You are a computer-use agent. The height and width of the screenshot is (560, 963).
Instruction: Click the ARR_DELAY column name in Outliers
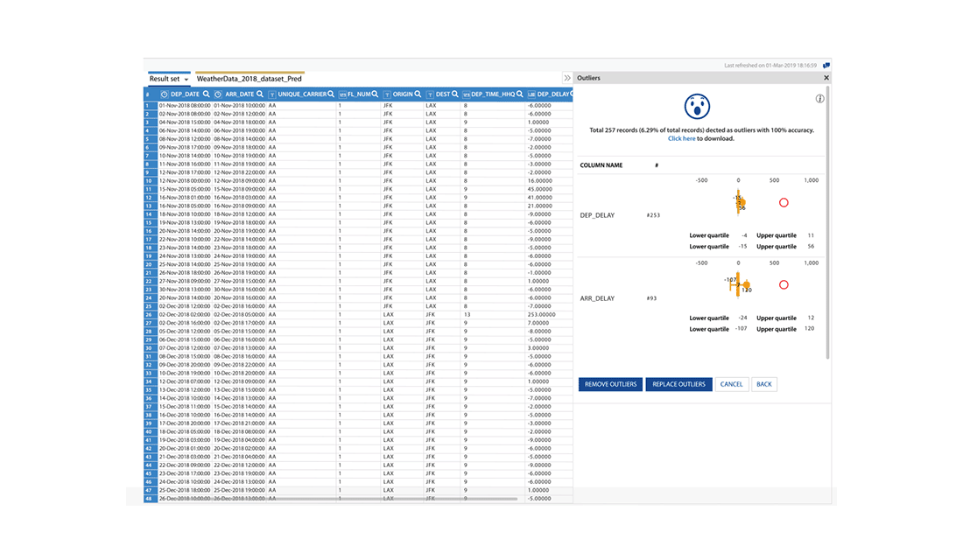click(x=597, y=298)
